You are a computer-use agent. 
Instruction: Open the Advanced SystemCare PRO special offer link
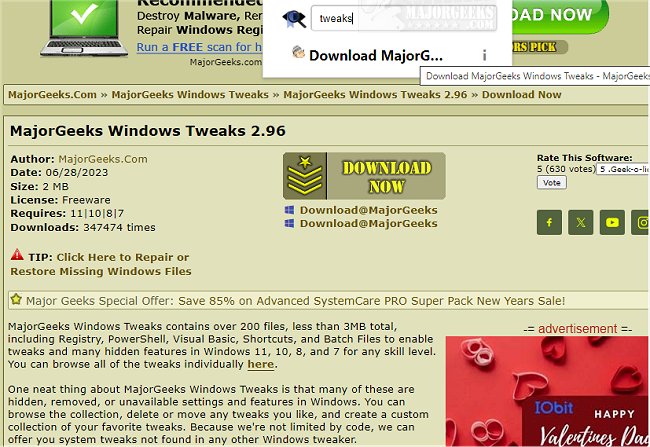371,301
